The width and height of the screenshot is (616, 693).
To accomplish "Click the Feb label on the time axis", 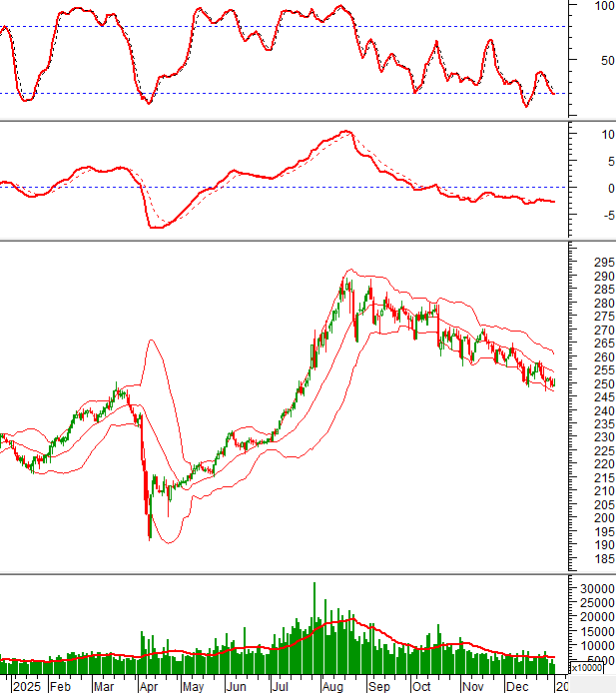I will (60, 686).
